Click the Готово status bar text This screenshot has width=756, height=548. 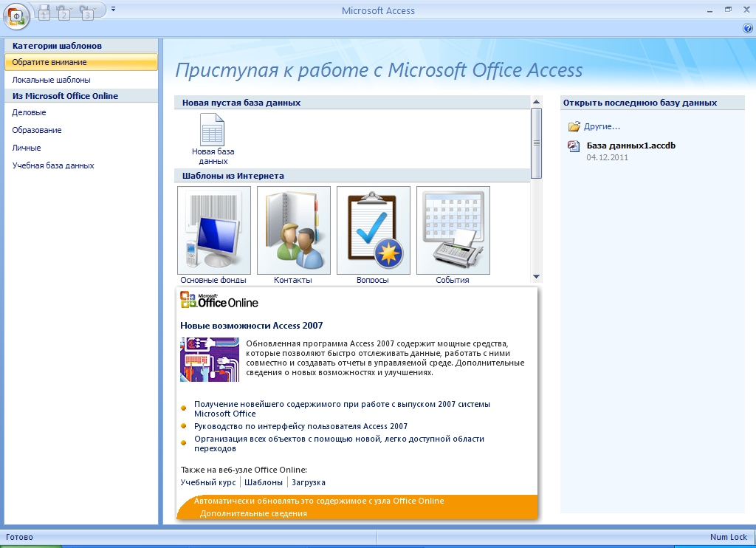coord(19,537)
